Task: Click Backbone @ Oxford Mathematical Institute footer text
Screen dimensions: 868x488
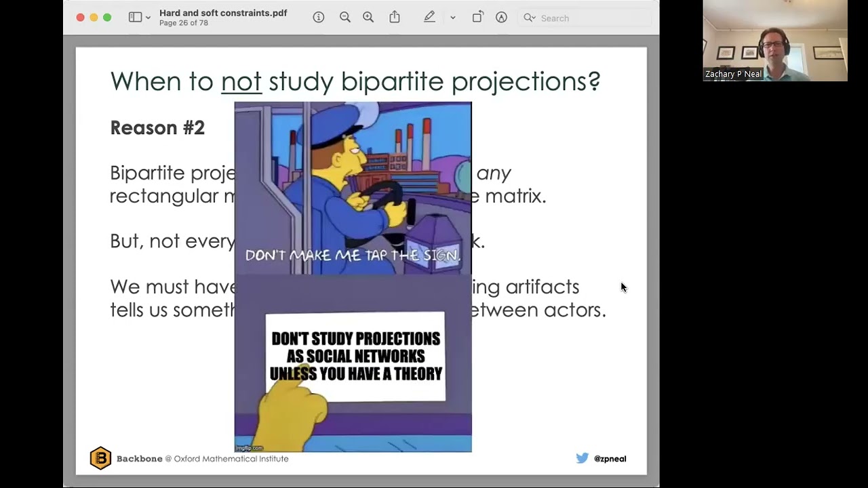Action: click(202, 459)
